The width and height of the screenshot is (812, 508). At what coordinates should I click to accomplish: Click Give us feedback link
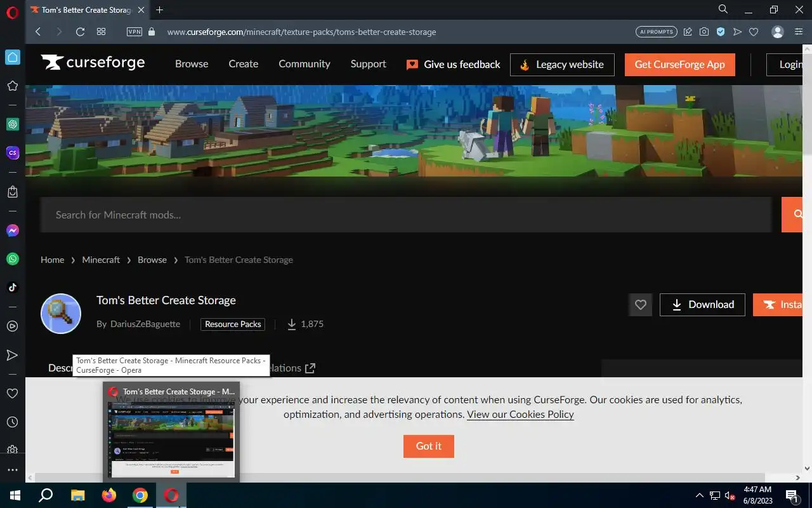[454, 64]
